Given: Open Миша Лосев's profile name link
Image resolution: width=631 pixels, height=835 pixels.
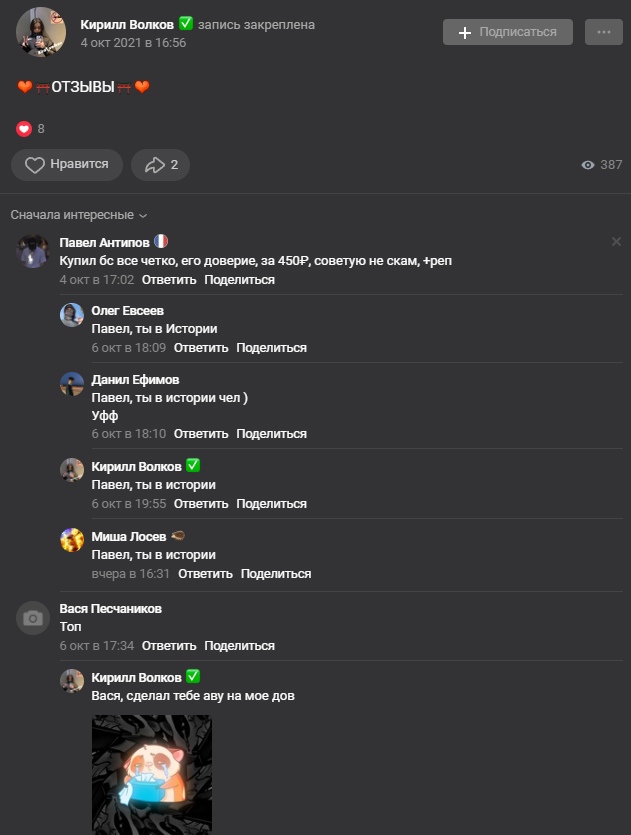Looking at the screenshot, I should pyautogui.click(x=122, y=536).
